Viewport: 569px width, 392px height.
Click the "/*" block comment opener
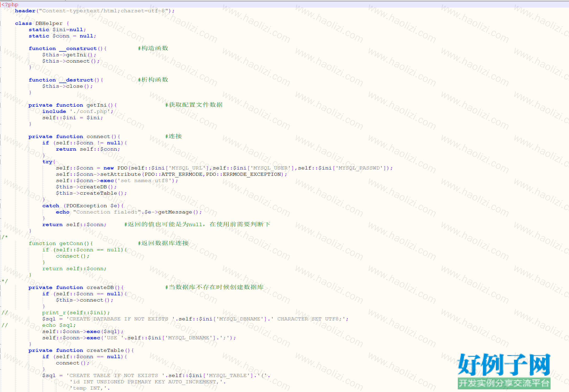pos(5,237)
